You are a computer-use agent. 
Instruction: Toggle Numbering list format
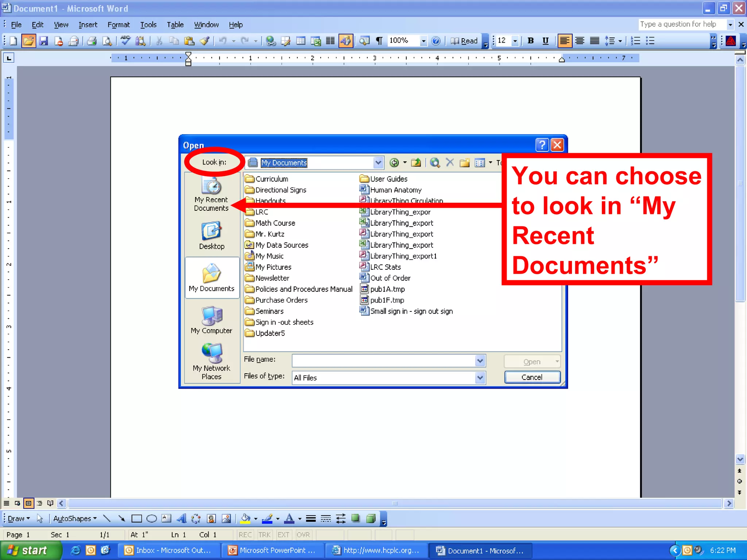pos(635,41)
